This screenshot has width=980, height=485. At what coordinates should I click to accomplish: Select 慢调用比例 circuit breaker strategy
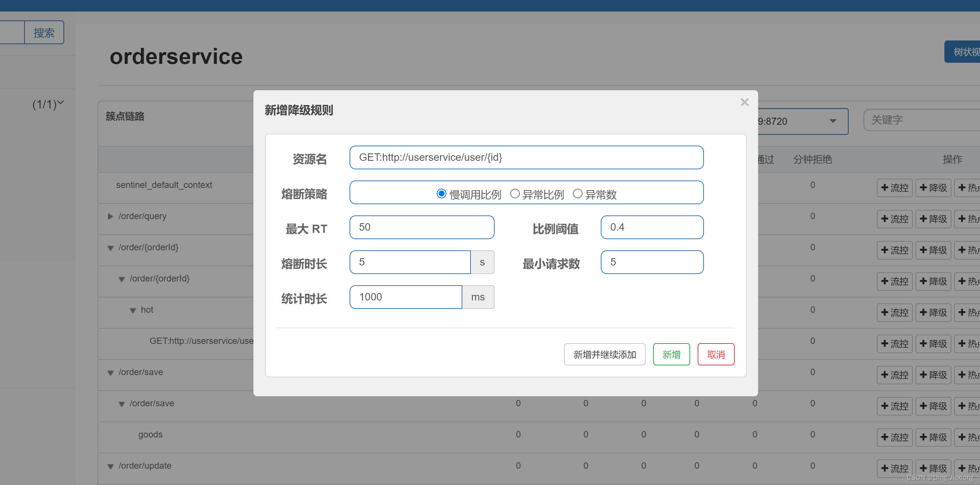[x=441, y=193]
